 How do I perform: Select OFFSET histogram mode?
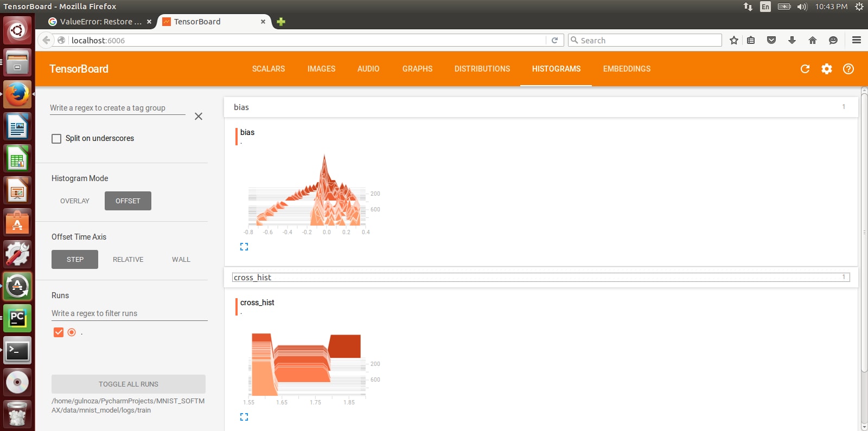128,201
